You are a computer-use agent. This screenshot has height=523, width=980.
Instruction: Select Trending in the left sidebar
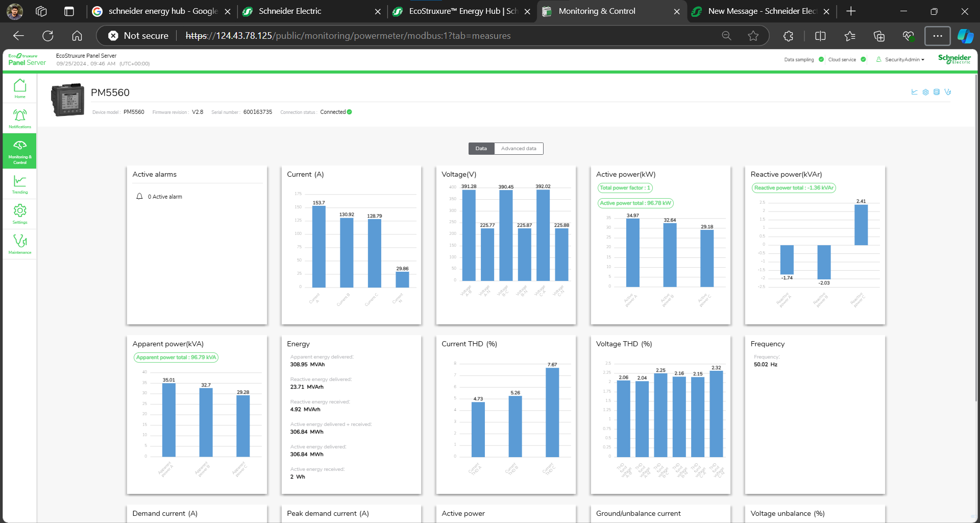20,184
